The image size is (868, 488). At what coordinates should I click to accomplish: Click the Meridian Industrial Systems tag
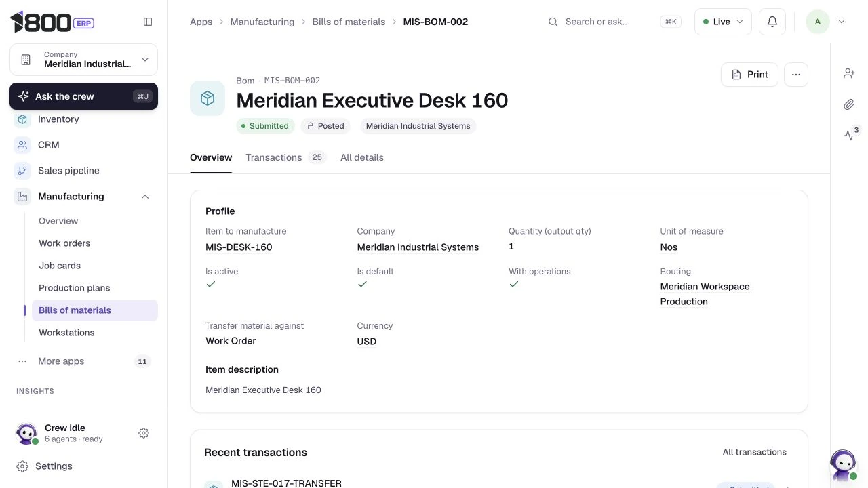pyautogui.click(x=418, y=126)
